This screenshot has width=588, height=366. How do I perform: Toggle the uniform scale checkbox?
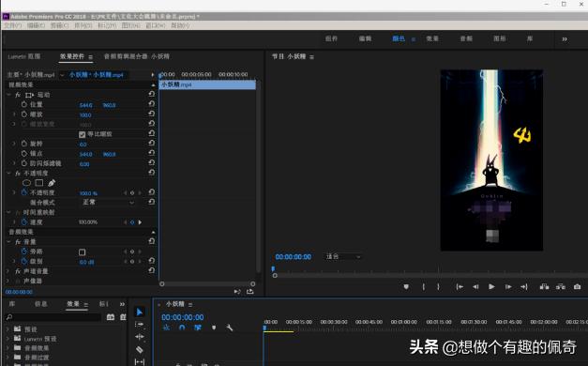(x=83, y=134)
